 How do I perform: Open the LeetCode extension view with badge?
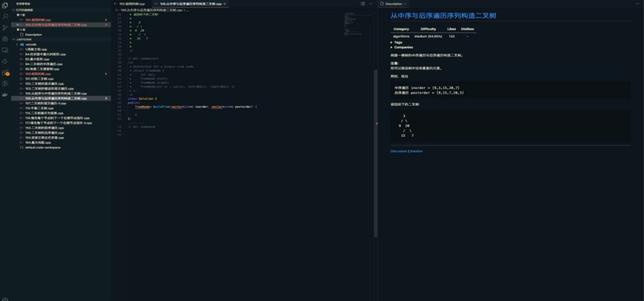click(x=5, y=72)
